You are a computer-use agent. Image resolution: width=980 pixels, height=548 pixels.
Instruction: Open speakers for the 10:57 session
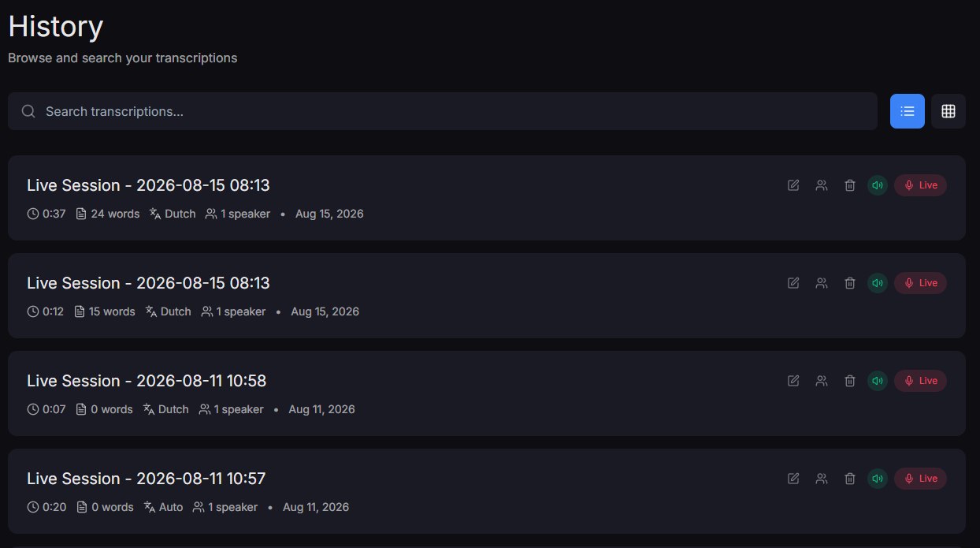(822, 479)
